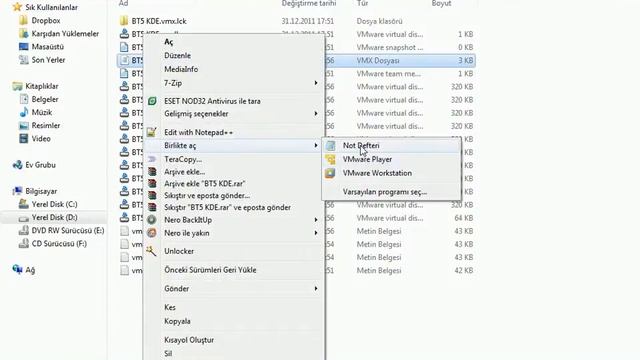640x360 pixels.
Task: Open DVD RW Sürücüsü (E:) icon
Action: (x=24, y=231)
